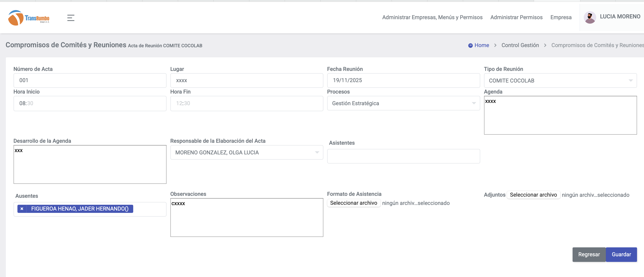This screenshot has height=277, width=644.
Task: Click the Número de Acta field
Action: 90,81
